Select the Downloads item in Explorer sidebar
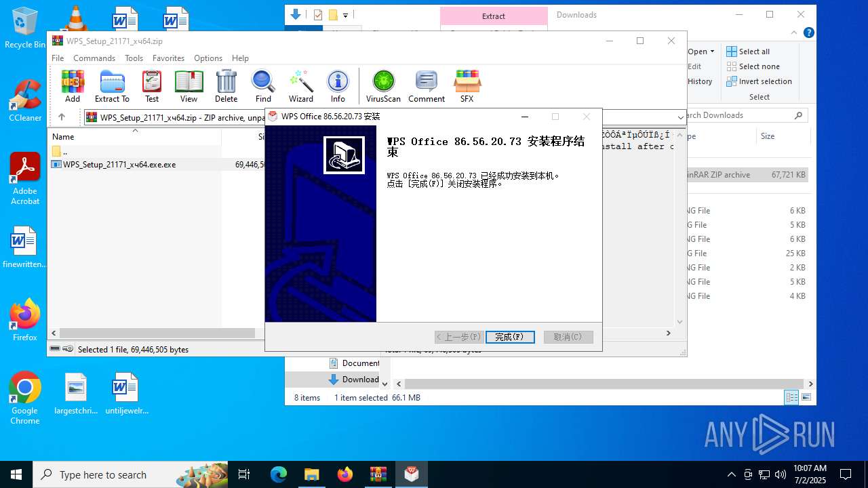The width and height of the screenshot is (868, 488). click(353, 380)
